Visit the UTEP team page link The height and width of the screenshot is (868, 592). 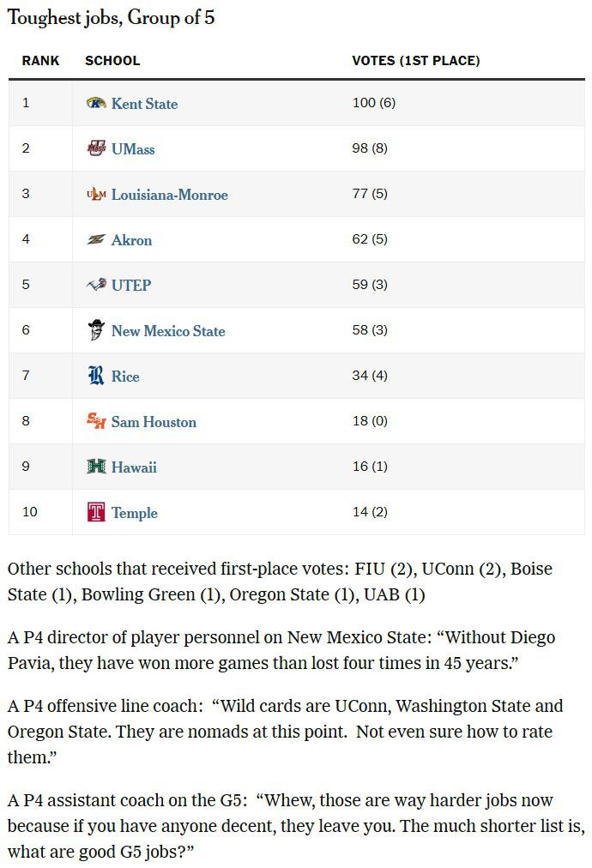click(x=131, y=286)
